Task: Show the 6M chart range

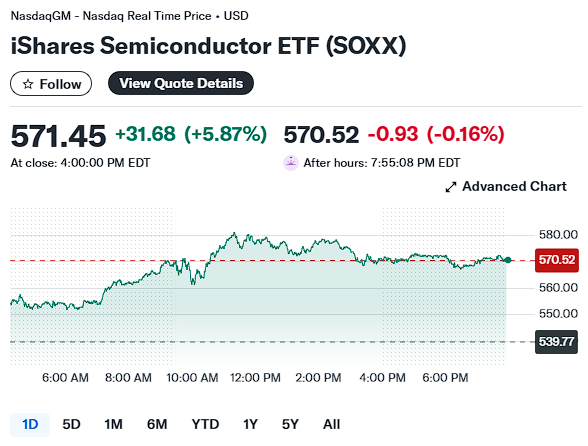Action: (x=157, y=425)
